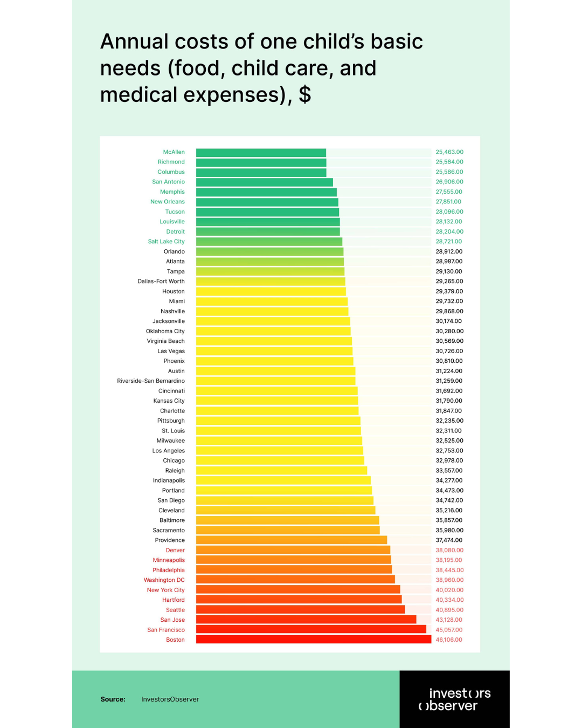Image resolution: width=582 pixels, height=728 pixels.
Task: Select the orange Denver bar
Action: tap(293, 550)
